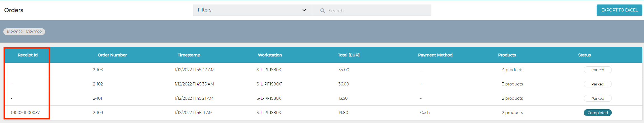Open receipt 010020000037
The width and height of the screenshot is (644, 123).
[25, 113]
